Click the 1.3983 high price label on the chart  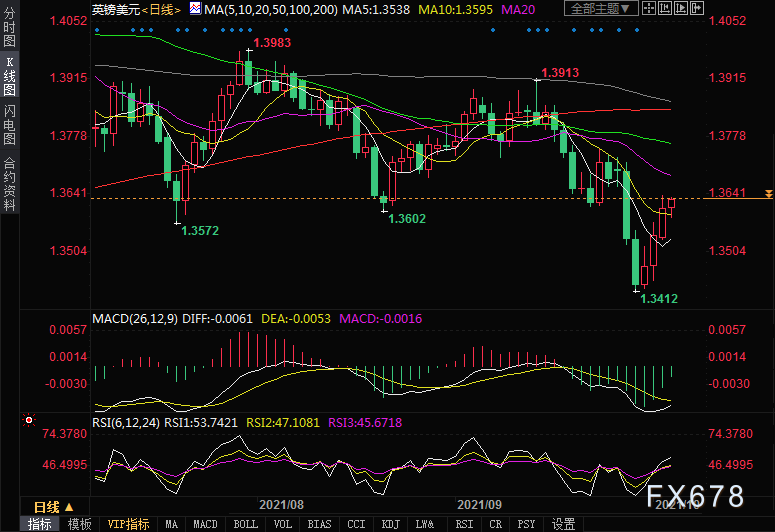tap(272, 43)
